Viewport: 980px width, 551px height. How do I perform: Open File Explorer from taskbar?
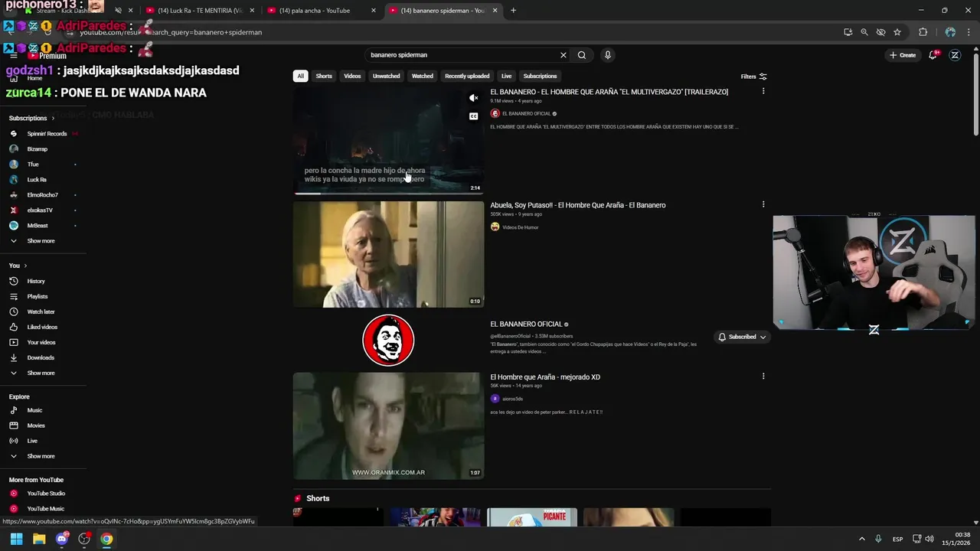tap(39, 539)
